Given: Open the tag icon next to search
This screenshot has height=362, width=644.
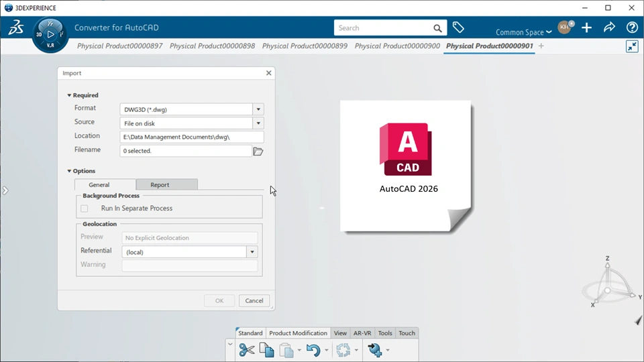Looking at the screenshot, I should tap(458, 27).
